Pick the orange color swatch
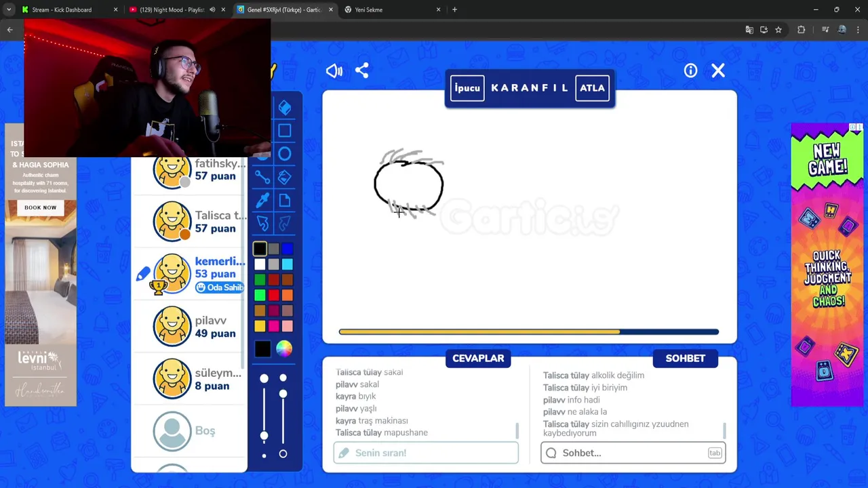Image resolution: width=868 pixels, height=488 pixels. point(288,295)
